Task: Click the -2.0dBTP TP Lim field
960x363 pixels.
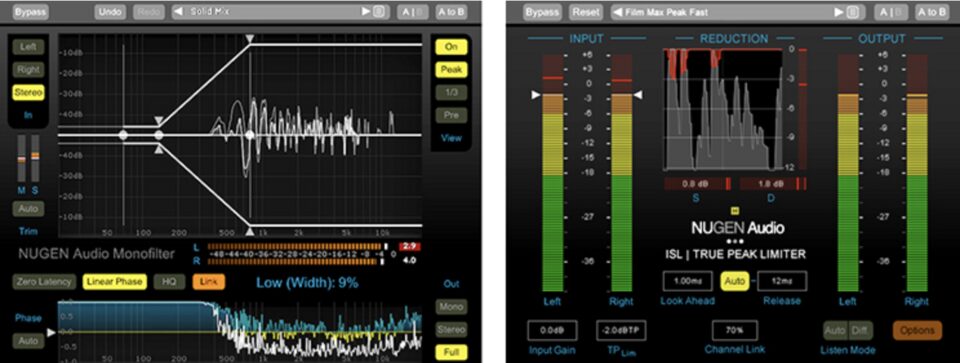Action: coord(621,330)
